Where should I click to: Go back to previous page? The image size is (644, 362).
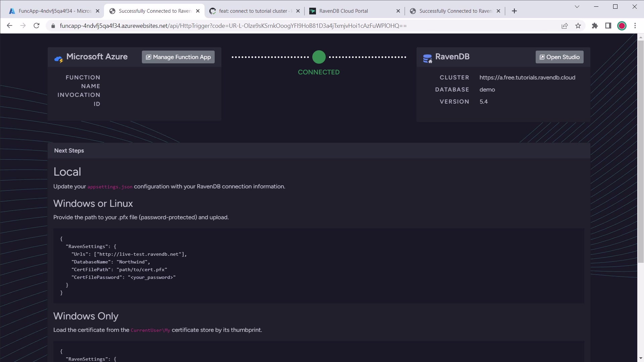9,26
